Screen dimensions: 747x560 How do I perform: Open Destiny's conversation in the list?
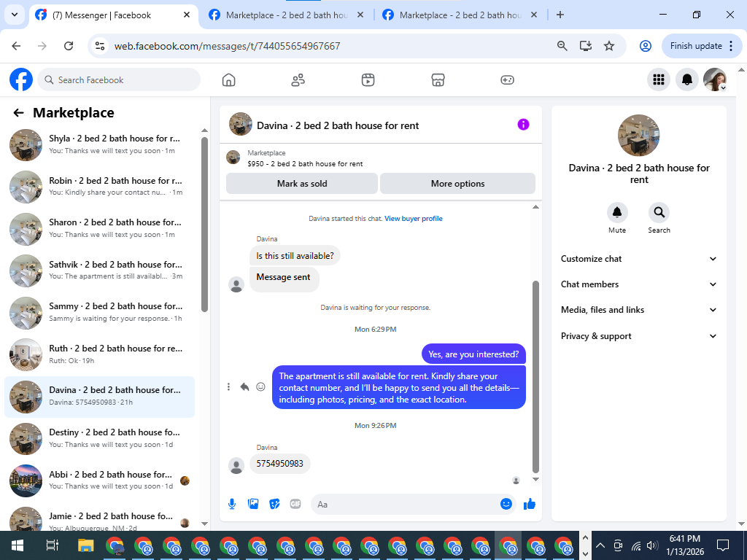tap(99, 438)
